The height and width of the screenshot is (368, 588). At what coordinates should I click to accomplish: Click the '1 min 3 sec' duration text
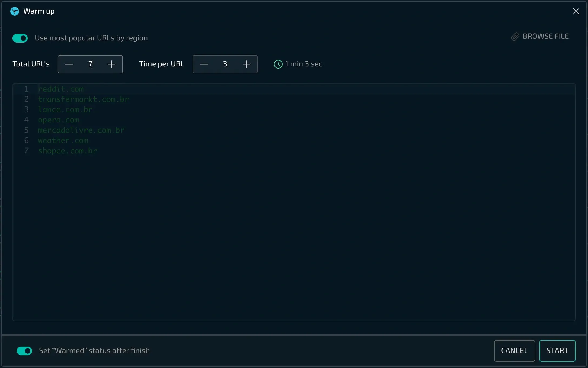[303, 64]
